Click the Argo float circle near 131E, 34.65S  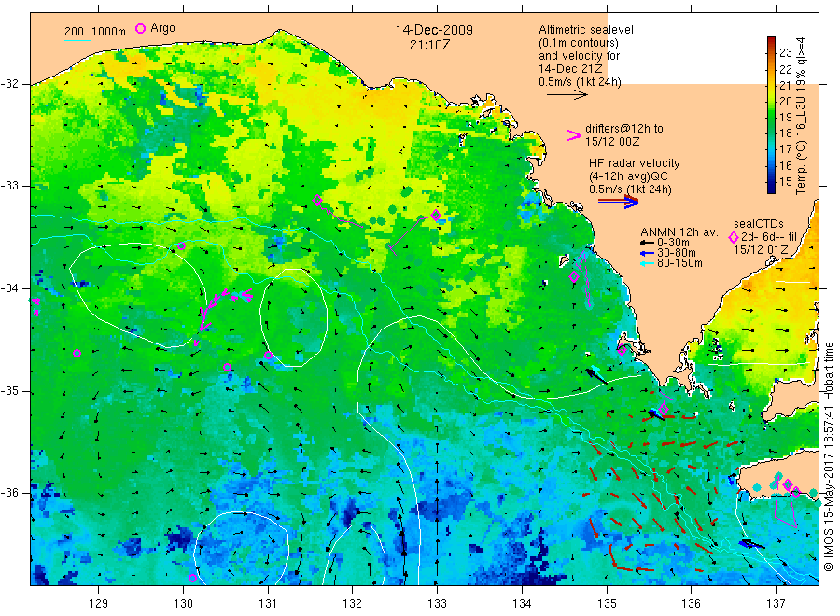pyautogui.click(x=269, y=356)
